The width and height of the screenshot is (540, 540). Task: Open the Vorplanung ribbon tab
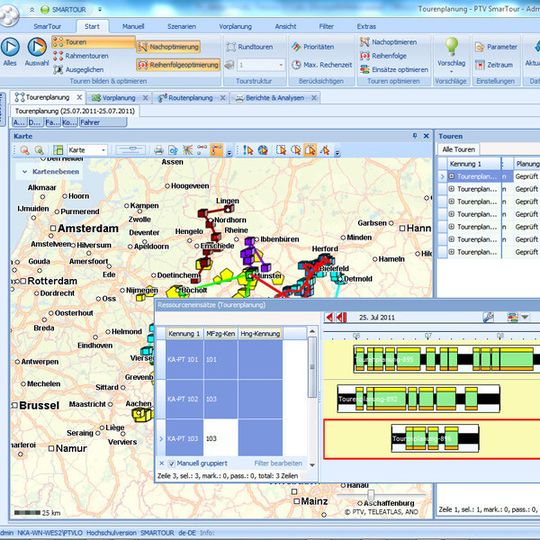pos(235,26)
